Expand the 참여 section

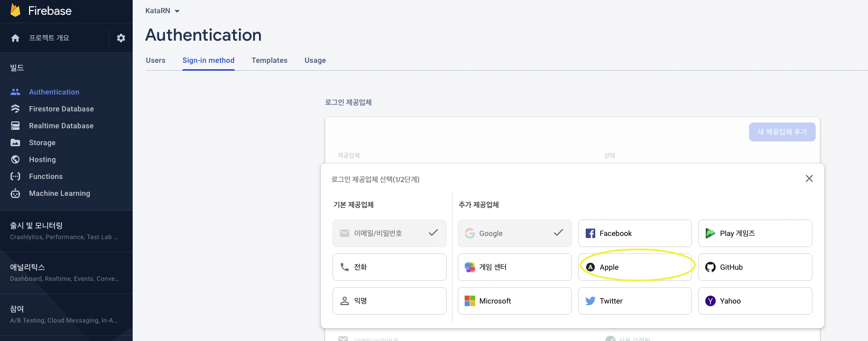pos(66,315)
